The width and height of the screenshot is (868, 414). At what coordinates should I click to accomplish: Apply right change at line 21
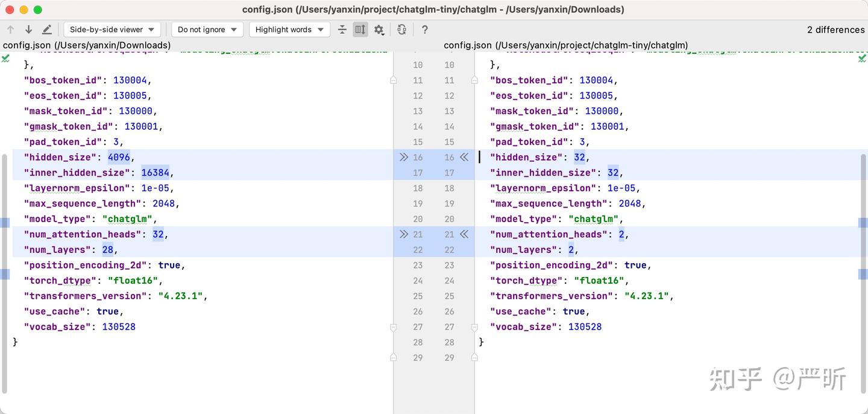pos(464,234)
